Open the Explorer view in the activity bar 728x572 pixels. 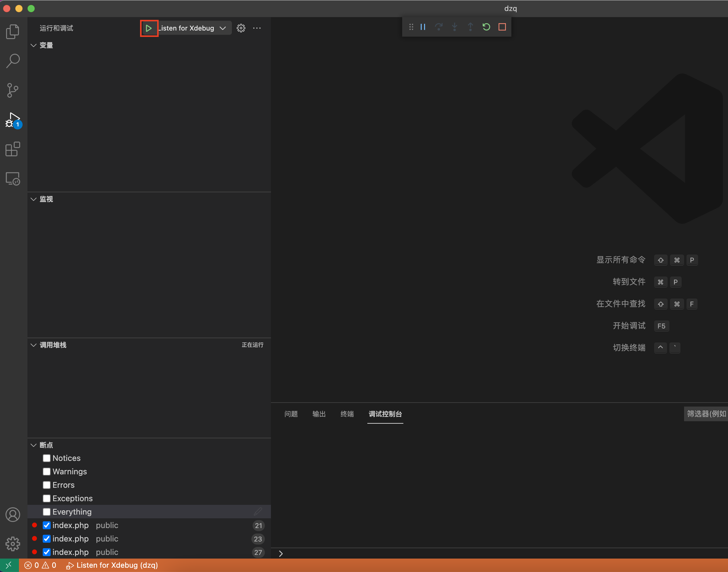tap(13, 31)
